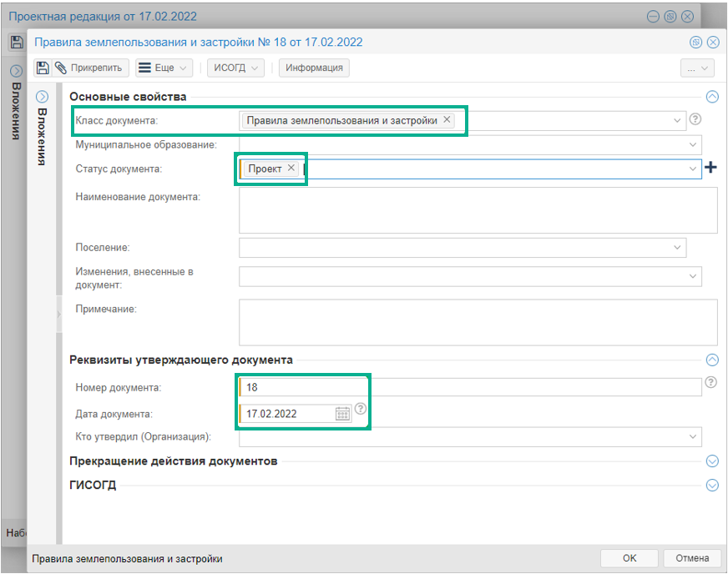The height and width of the screenshot is (574, 728).
Task: Collapse the Основные свойства section
Action: click(x=712, y=97)
